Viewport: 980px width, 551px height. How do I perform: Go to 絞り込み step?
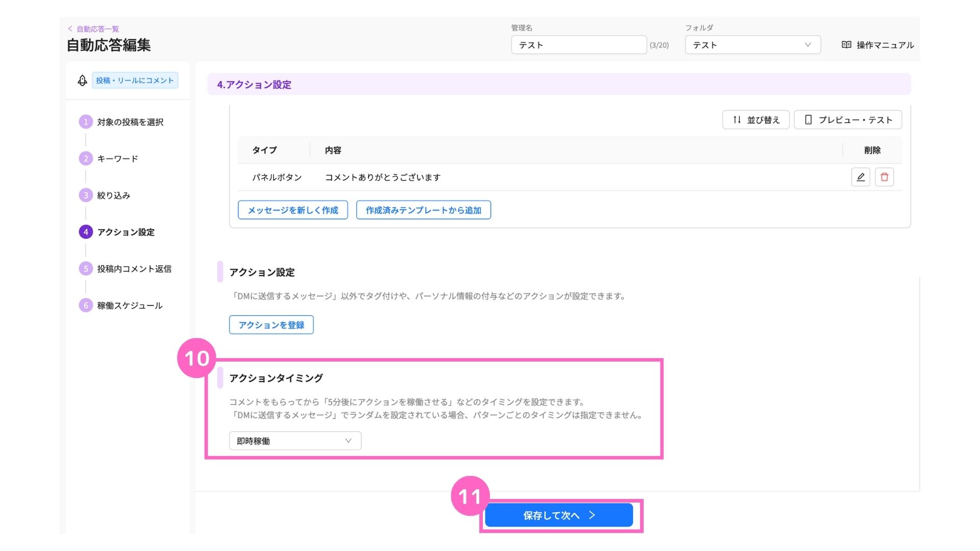(x=113, y=195)
